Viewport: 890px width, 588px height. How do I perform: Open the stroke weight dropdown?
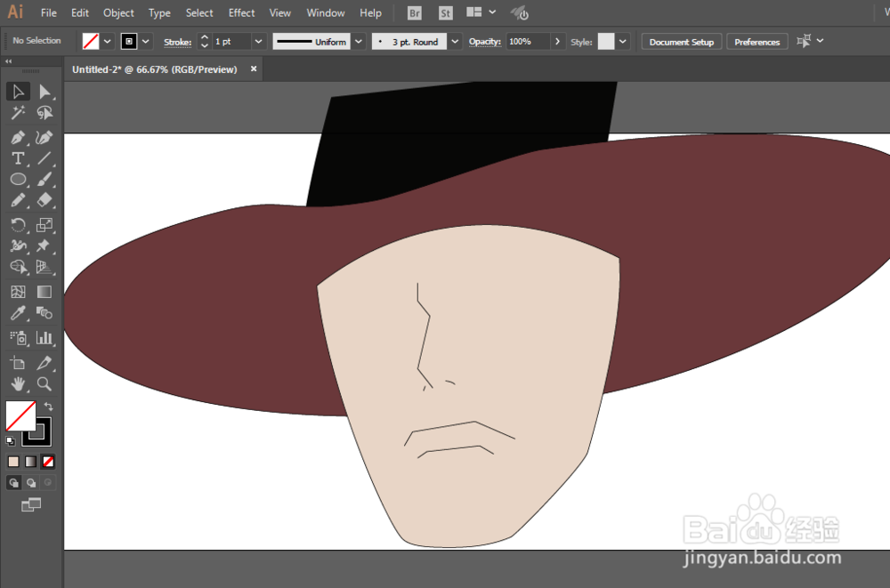tap(258, 42)
